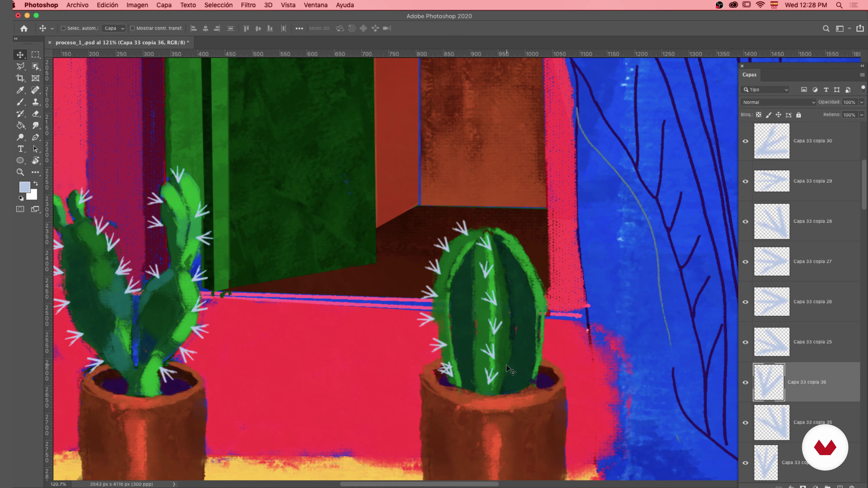This screenshot has height=488, width=868.
Task: Select the Object Selection tool
Action: coord(35,67)
